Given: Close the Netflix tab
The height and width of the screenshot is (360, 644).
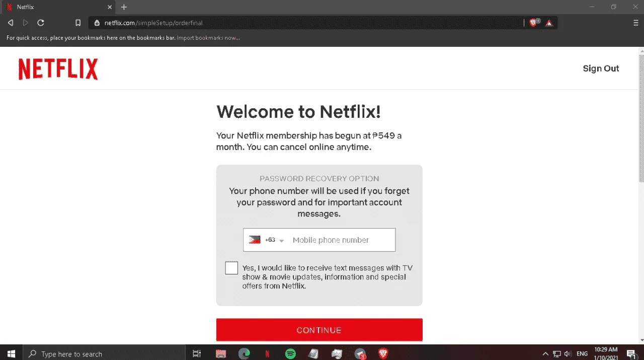Looking at the screenshot, I should [109, 7].
